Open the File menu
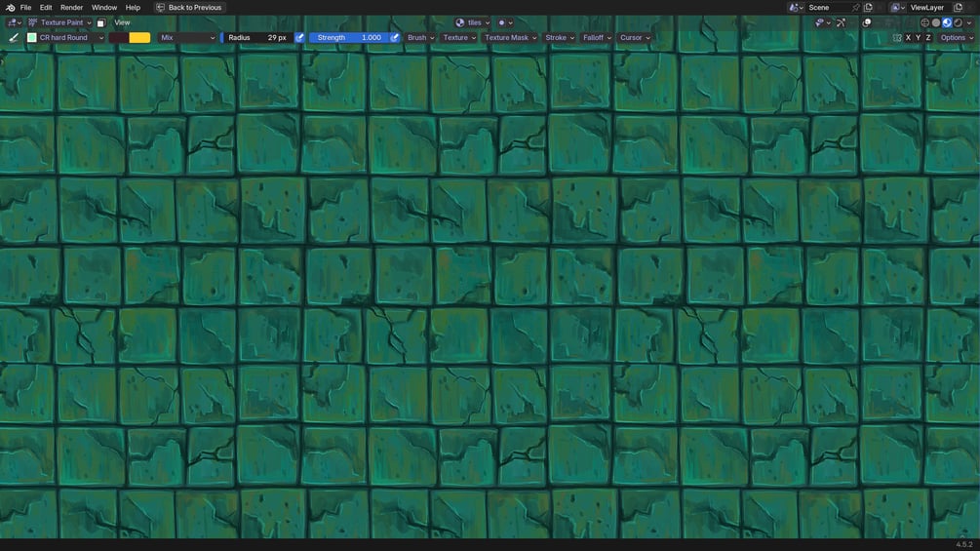Image resolution: width=980 pixels, height=551 pixels. click(25, 8)
